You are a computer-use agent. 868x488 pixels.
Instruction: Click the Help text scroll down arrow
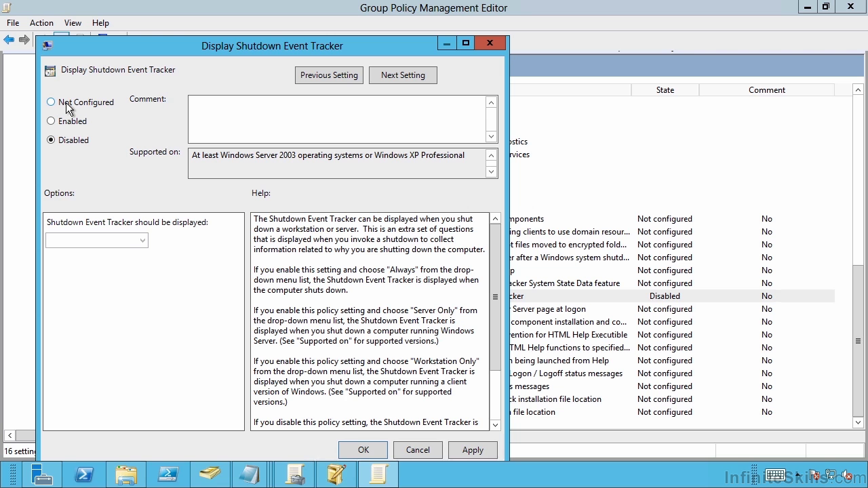(x=495, y=425)
